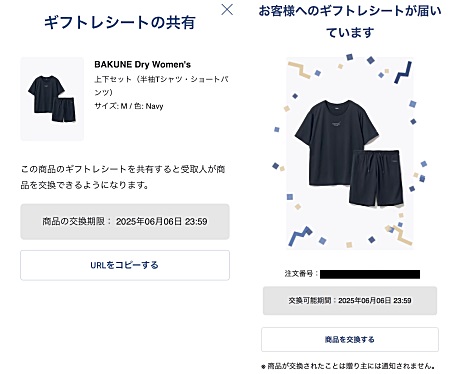
Task: Click the beige zigzag confetti at the image's top-left corner
Action: (300, 69)
